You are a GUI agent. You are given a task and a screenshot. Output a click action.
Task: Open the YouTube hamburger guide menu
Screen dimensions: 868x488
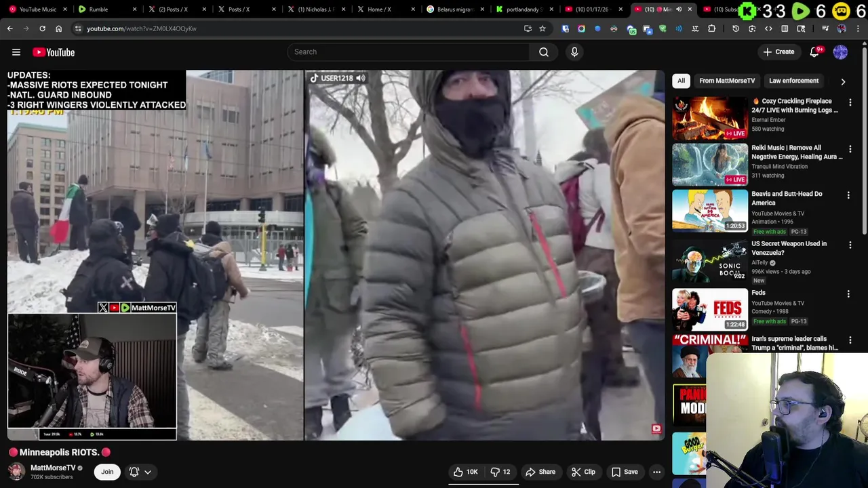16,52
